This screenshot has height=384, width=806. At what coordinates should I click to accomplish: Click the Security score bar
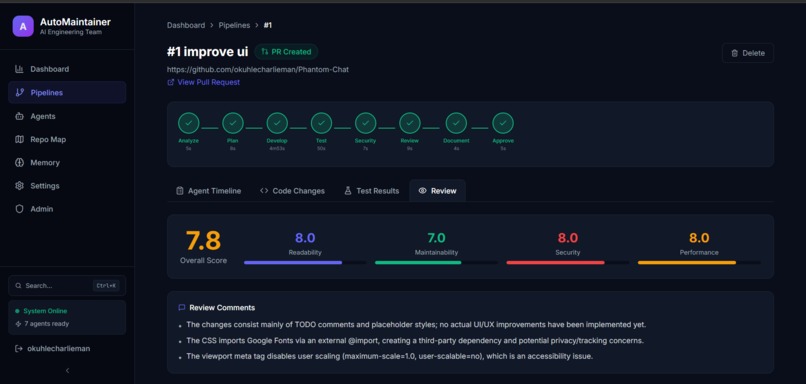567,263
